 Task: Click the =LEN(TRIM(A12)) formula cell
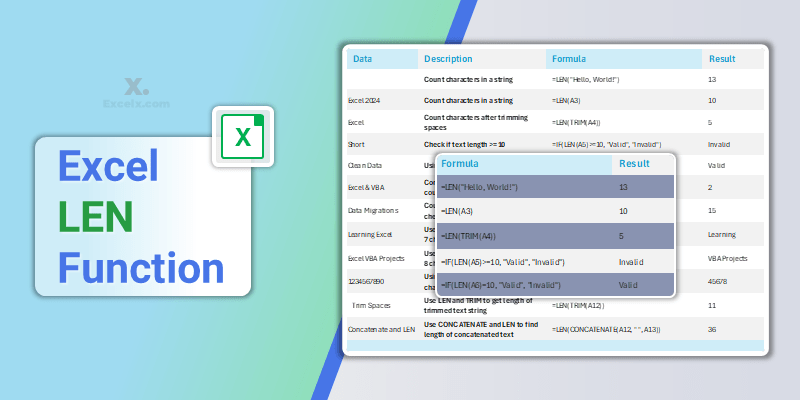(578, 305)
